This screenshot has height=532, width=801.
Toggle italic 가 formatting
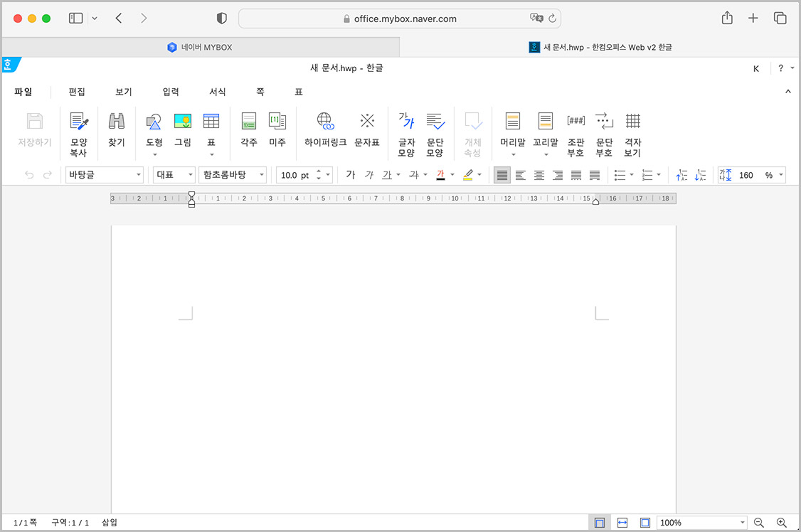coord(368,175)
